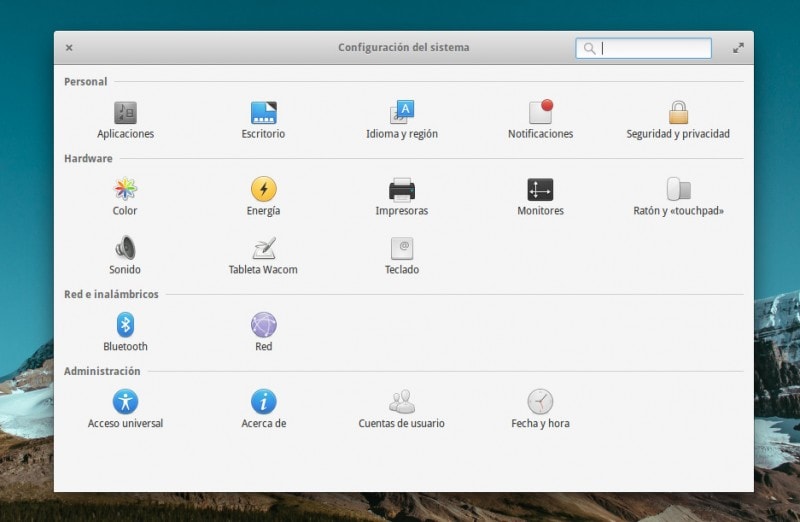
Task: Open the Impresoras printer settings
Action: [x=402, y=190]
